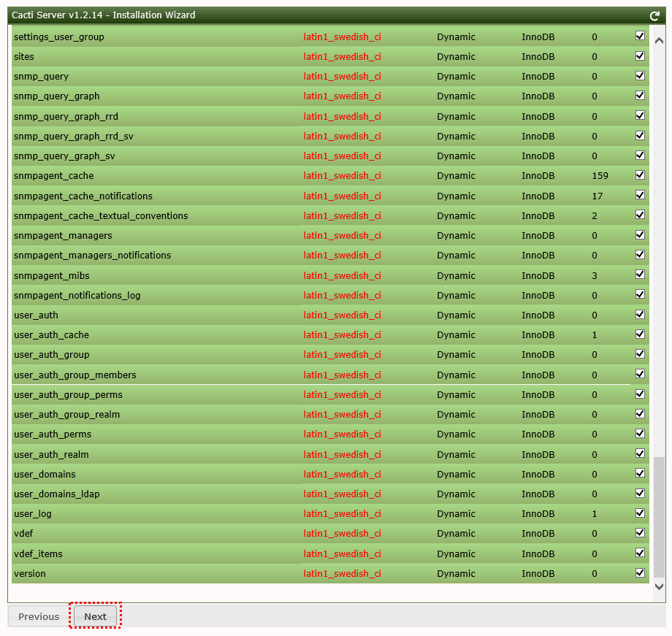This screenshot has height=636, width=672.
Task: Toggle the snmp_query_graph row checkbox
Action: 640,95
